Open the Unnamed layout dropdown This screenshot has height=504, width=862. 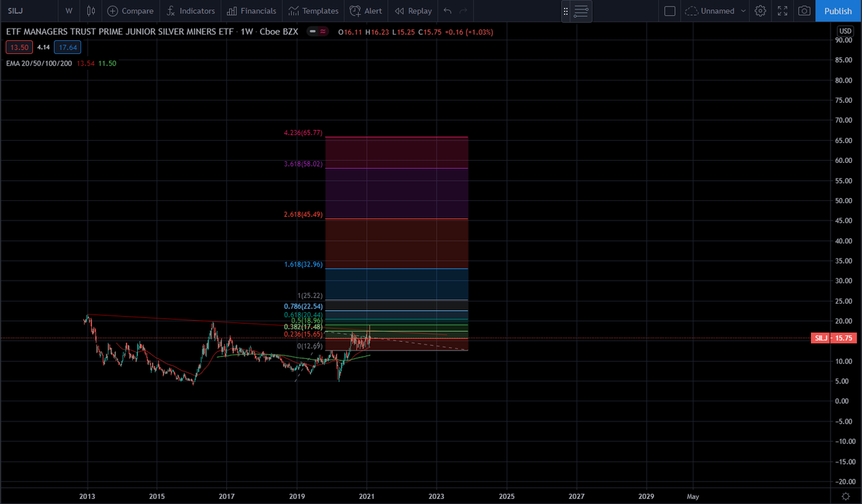(x=715, y=11)
